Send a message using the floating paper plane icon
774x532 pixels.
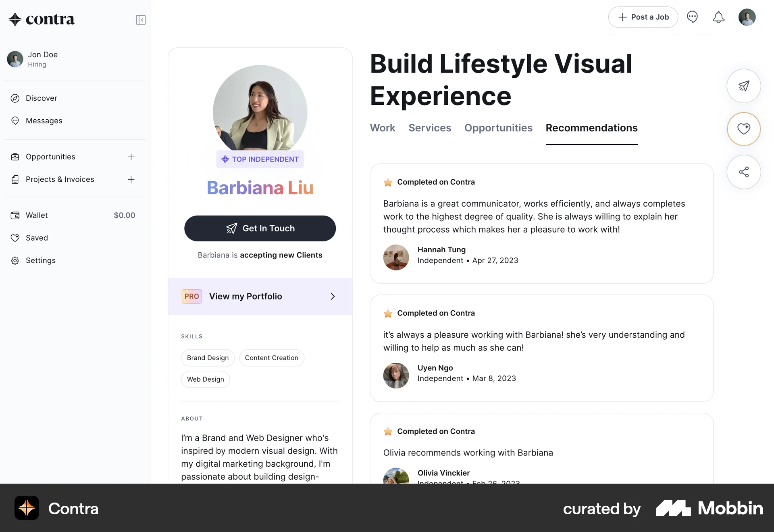744,86
